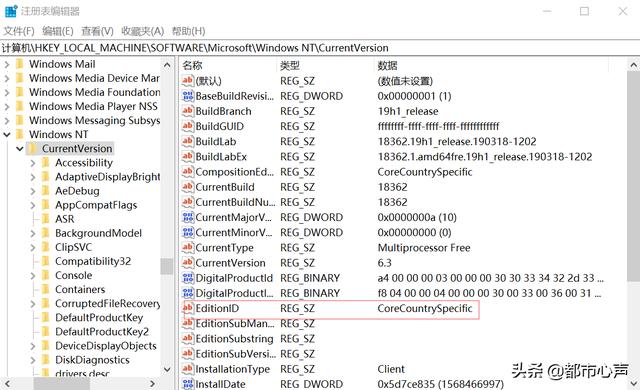Click the (默认) default value icon
640x390 pixels.
tap(188, 80)
